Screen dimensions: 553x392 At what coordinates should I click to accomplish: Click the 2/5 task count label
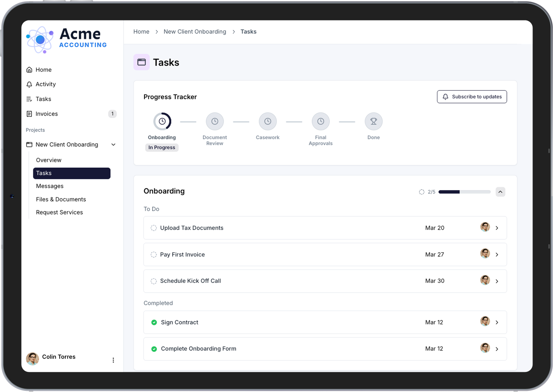point(432,192)
